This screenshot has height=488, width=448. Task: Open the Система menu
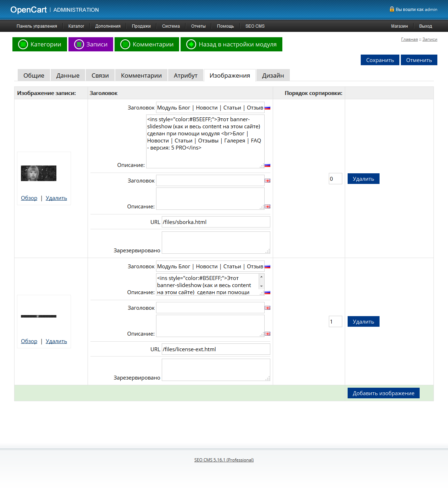[x=171, y=26]
